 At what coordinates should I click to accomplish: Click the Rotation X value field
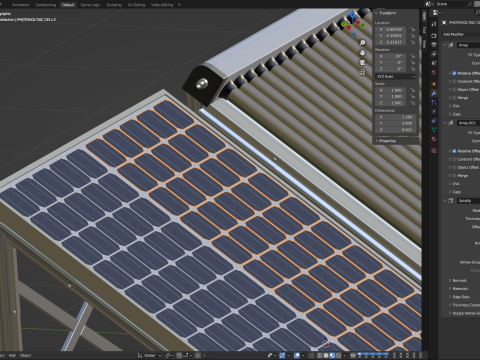[390, 56]
